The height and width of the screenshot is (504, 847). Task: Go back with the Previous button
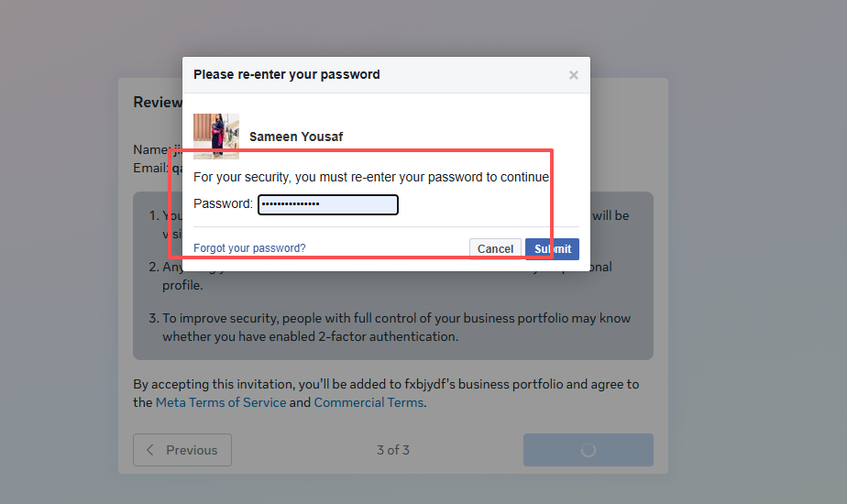tap(182, 450)
